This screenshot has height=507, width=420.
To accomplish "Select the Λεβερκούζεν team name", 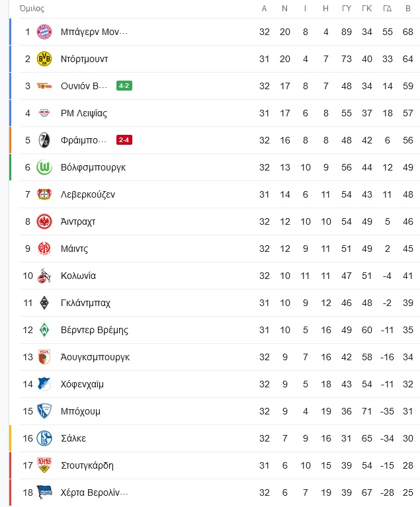I will point(88,194).
